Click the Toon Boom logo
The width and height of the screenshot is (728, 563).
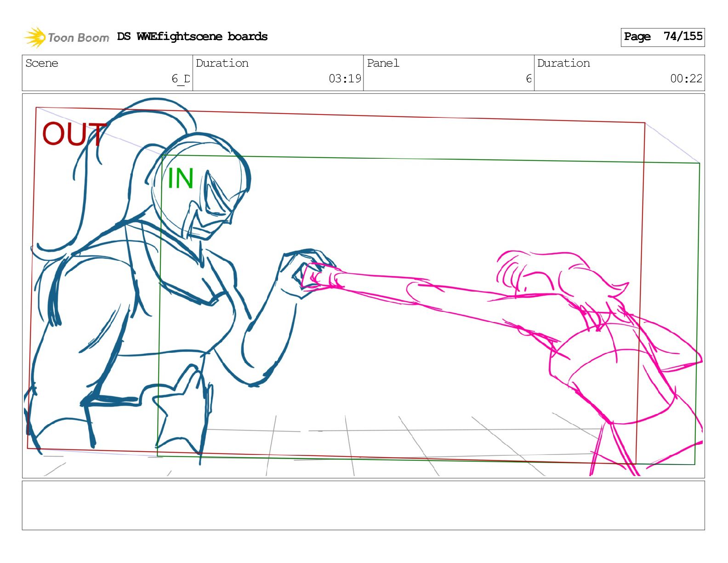pyautogui.click(x=67, y=37)
